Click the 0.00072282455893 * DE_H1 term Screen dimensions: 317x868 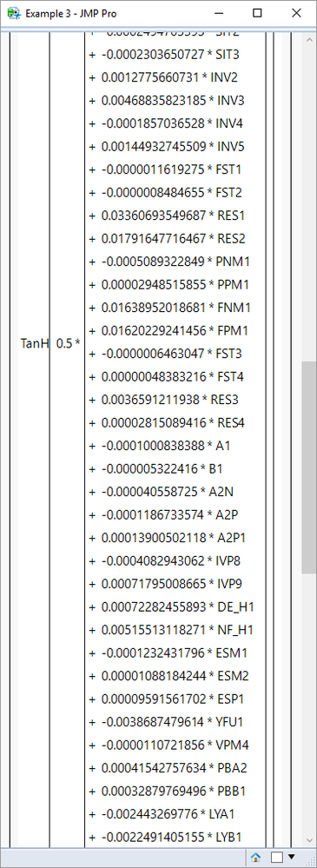click(177, 607)
